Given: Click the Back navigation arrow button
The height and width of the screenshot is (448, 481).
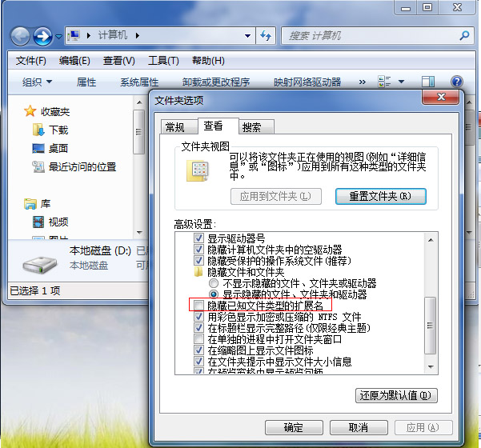Looking at the screenshot, I should pyautogui.click(x=20, y=36).
